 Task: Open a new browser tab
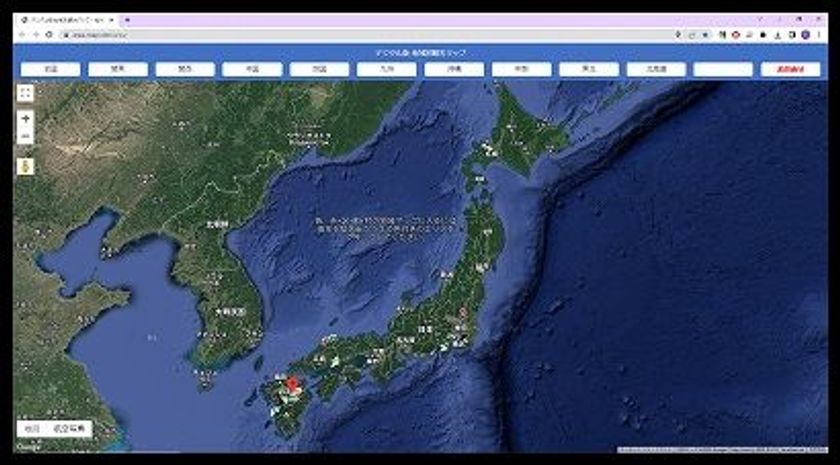[127, 20]
